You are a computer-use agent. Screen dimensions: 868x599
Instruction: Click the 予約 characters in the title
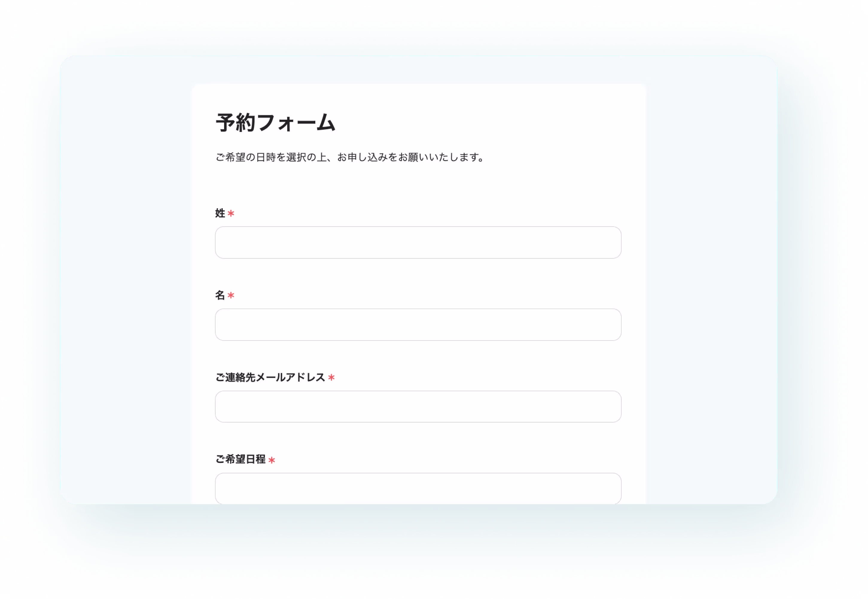tap(235, 123)
